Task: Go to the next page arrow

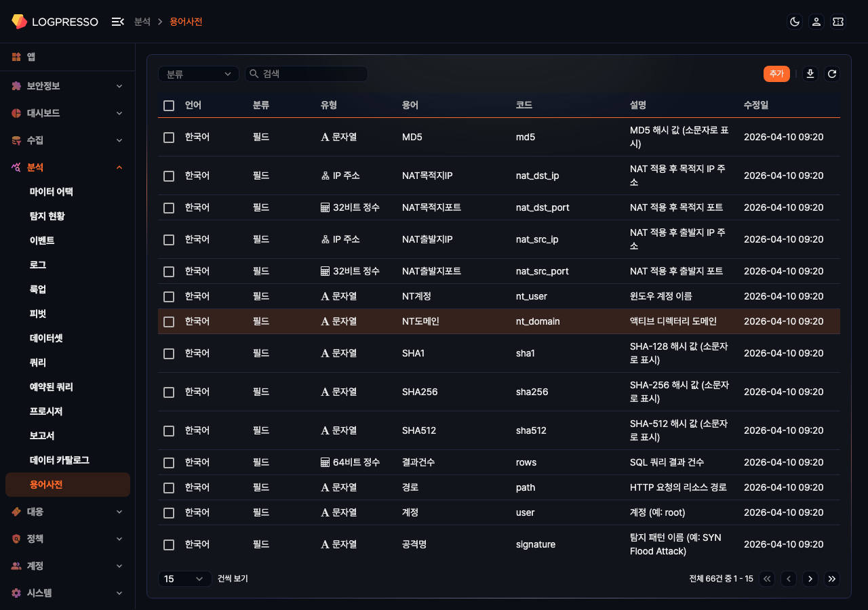Action: [x=810, y=579]
